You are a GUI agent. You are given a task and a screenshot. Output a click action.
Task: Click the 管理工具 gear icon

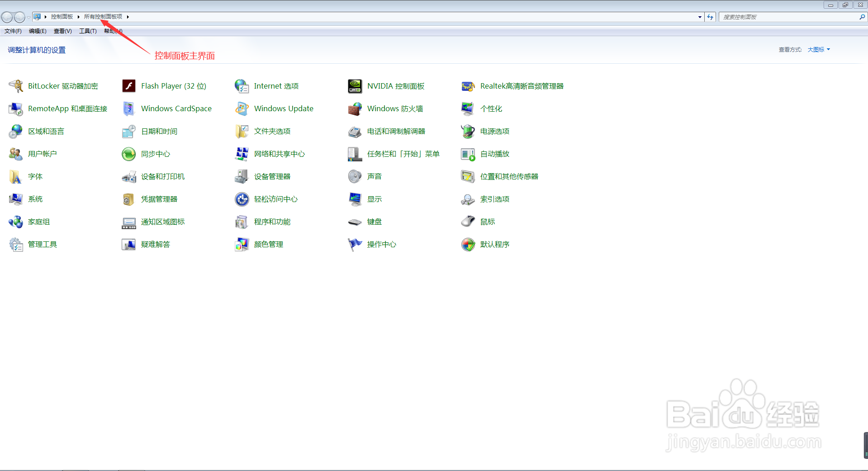pyautogui.click(x=16, y=244)
